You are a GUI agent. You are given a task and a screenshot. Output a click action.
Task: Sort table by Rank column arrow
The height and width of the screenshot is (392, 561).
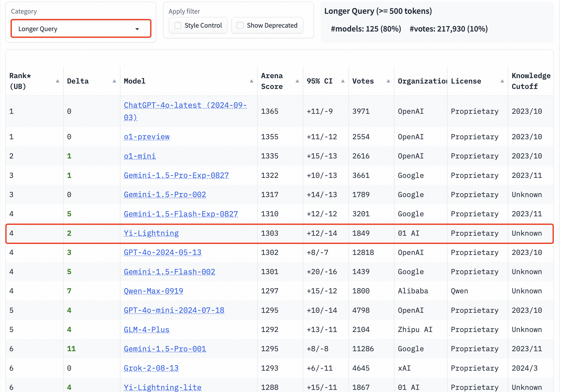click(x=58, y=81)
